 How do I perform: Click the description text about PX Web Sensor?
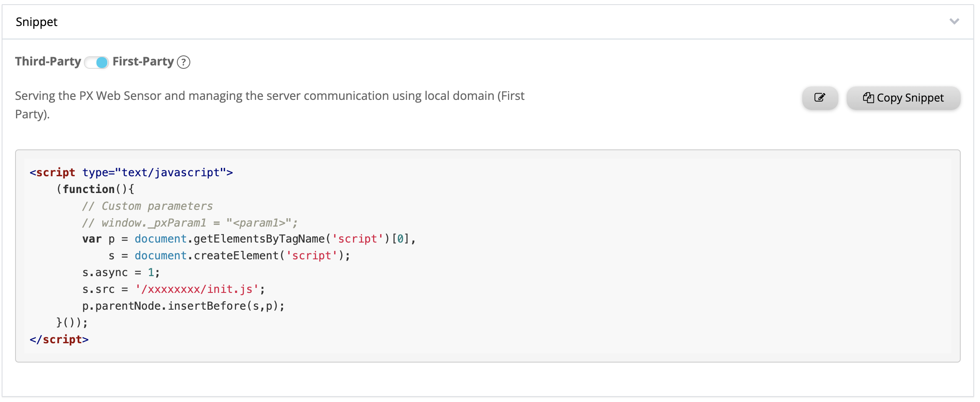(270, 105)
